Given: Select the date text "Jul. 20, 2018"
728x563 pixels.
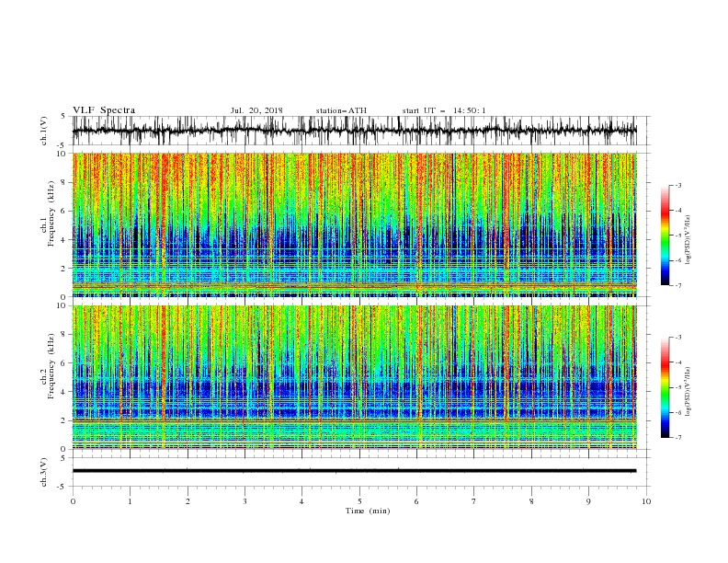Looking at the screenshot, I should pyautogui.click(x=256, y=110).
